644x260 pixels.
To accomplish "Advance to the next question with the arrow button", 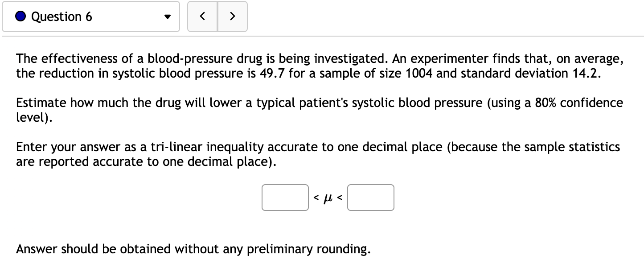I will coord(232,17).
